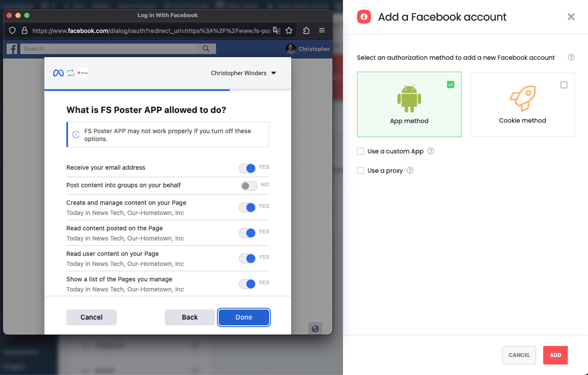Select the Cookie method card

(x=523, y=104)
